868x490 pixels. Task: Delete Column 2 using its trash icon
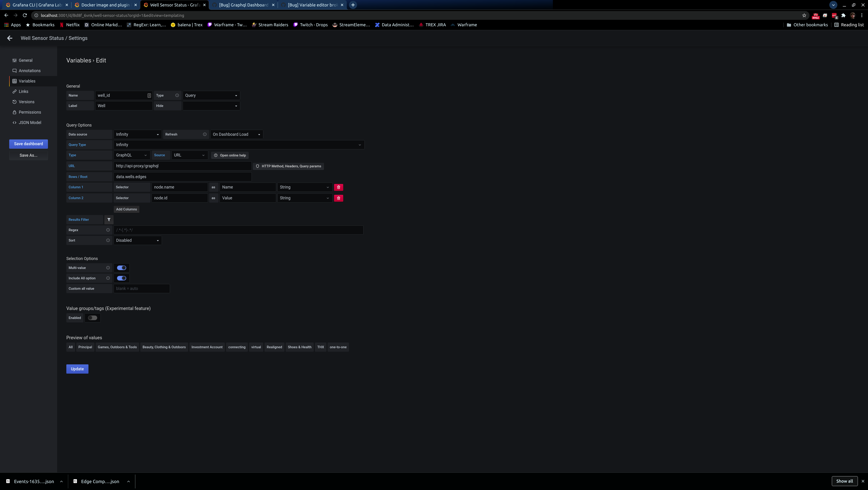pos(338,198)
